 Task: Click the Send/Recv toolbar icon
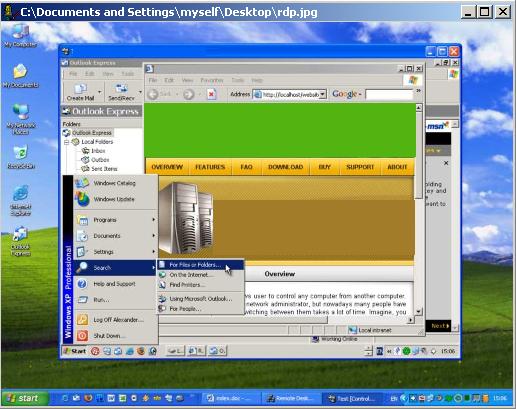(121, 89)
